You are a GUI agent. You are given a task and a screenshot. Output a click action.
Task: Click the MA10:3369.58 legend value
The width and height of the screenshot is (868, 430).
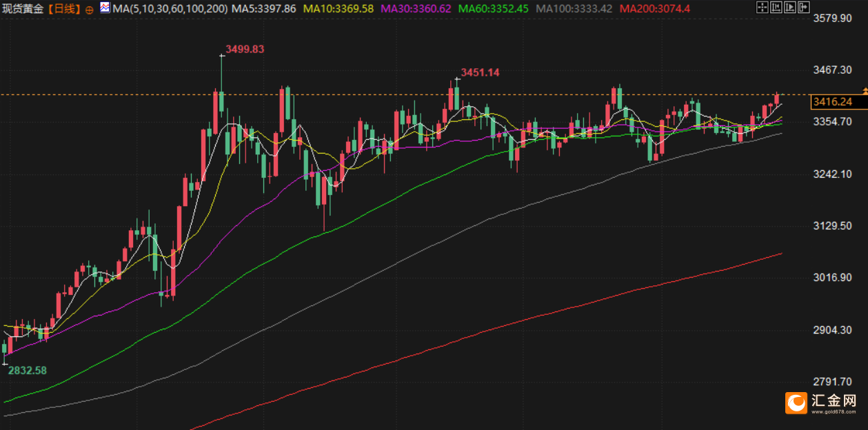pyautogui.click(x=338, y=9)
